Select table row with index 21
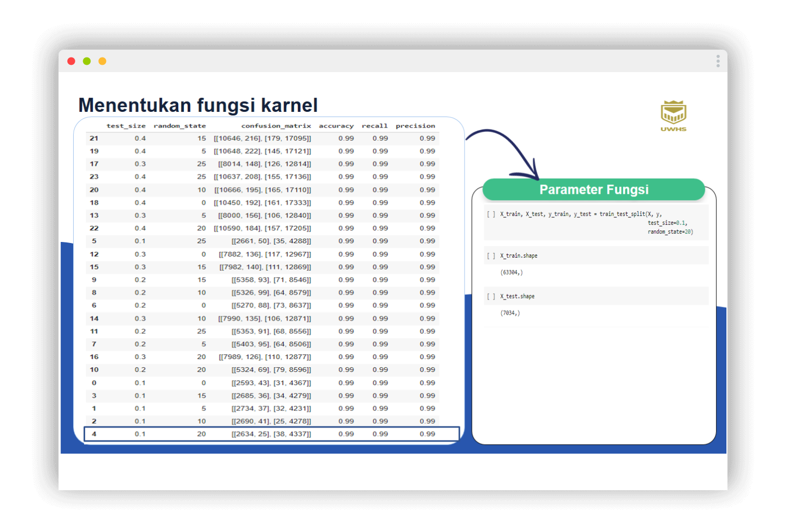786x532 pixels. 262,138
